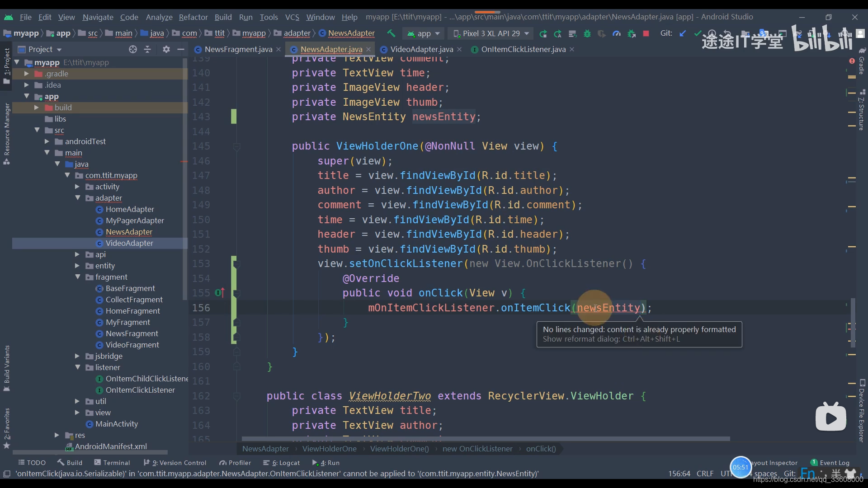Open the VCS menu
Image resolution: width=868 pixels, height=488 pixels.
pos(292,17)
